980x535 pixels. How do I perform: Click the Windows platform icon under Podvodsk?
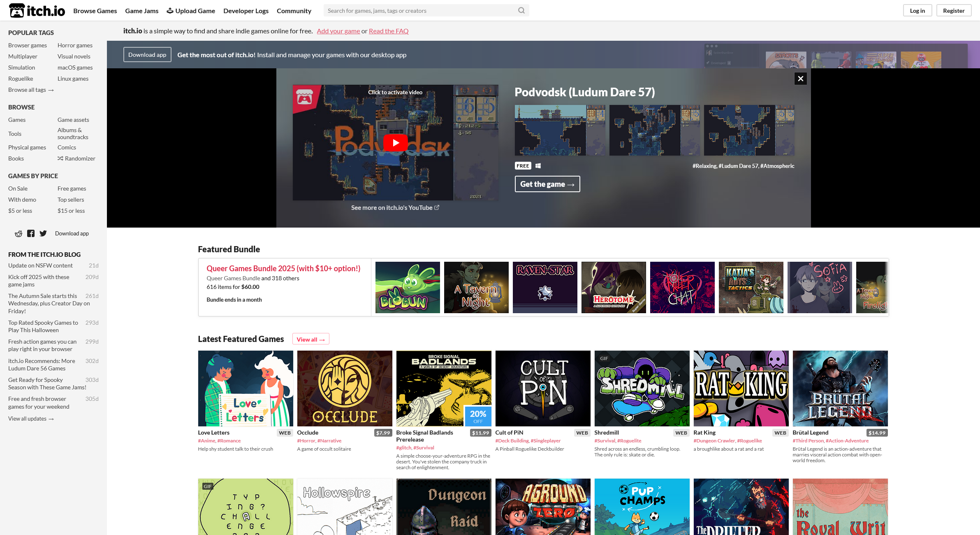pyautogui.click(x=538, y=166)
